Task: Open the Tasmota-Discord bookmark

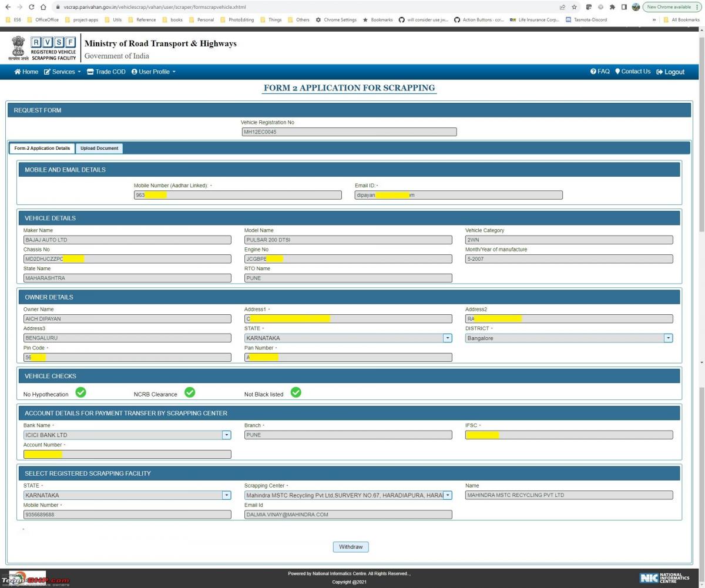Action: tap(586, 19)
